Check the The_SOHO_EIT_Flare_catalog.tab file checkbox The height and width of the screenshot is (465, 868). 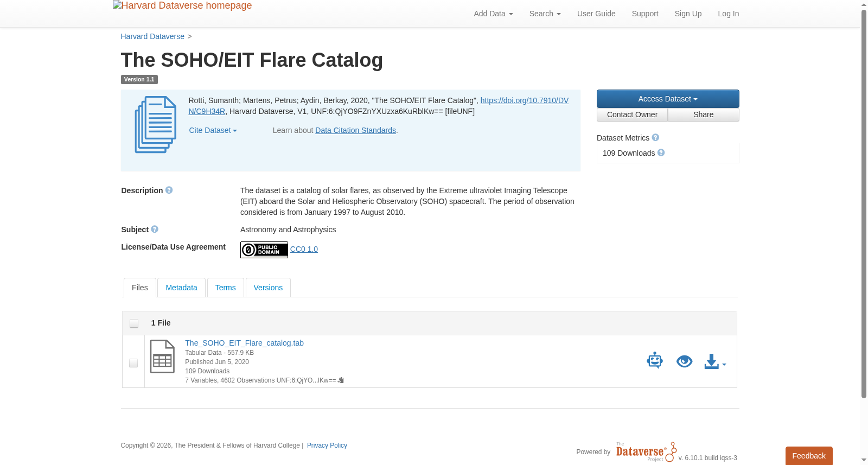133,363
